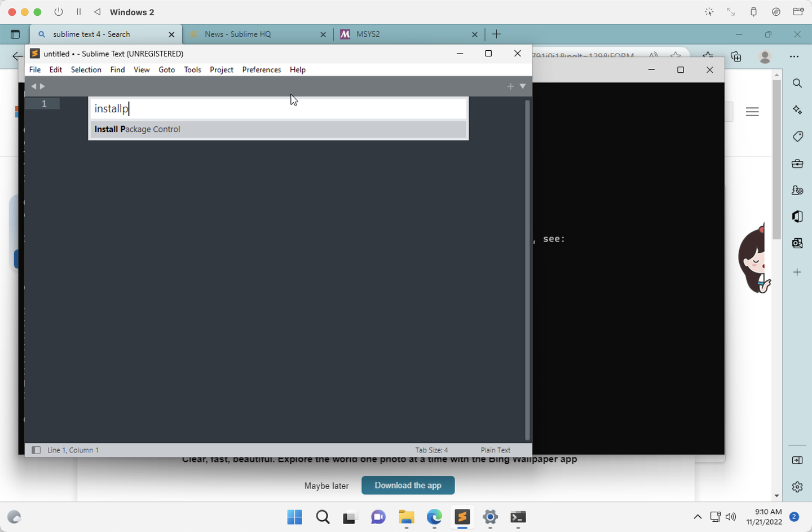Viewport: 812px width, 532px height.
Task: Toggle the Sublime sidebar using the status bar icon
Action: pyautogui.click(x=36, y=450)
